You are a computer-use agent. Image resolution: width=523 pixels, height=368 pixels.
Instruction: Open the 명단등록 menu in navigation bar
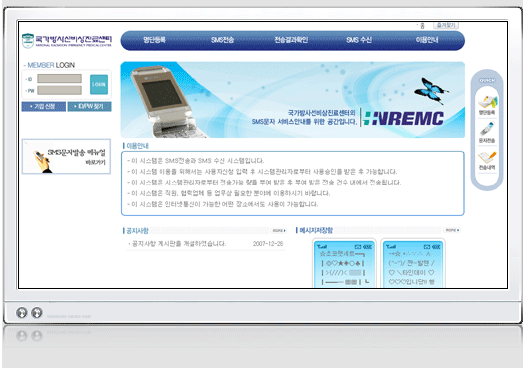tap(154, 40)
